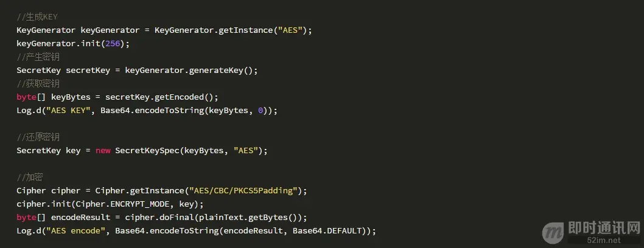Click the //还原密钥 comment
Screen dimensions: 644x248
point(38,137)
